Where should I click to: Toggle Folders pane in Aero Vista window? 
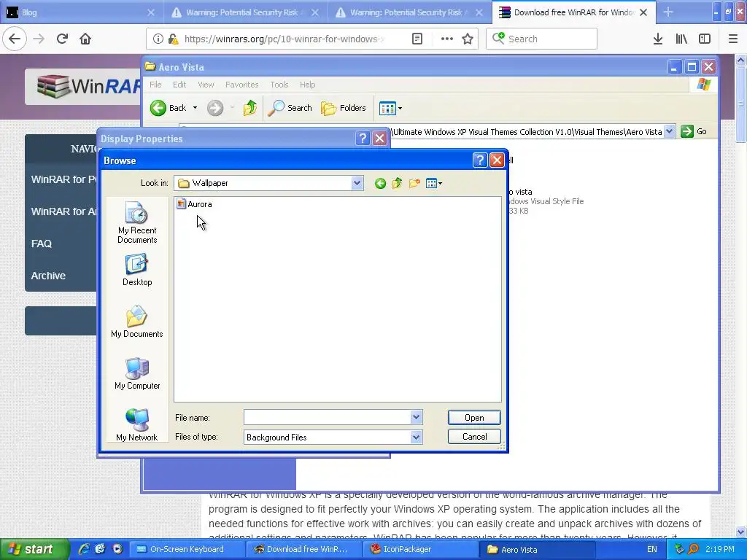click(344, 108)
